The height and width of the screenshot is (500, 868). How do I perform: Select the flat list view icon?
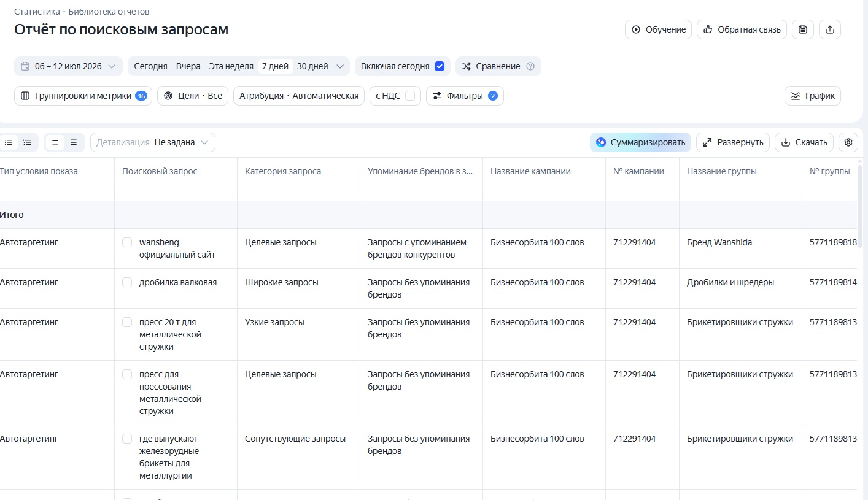(x=9, y=142)
